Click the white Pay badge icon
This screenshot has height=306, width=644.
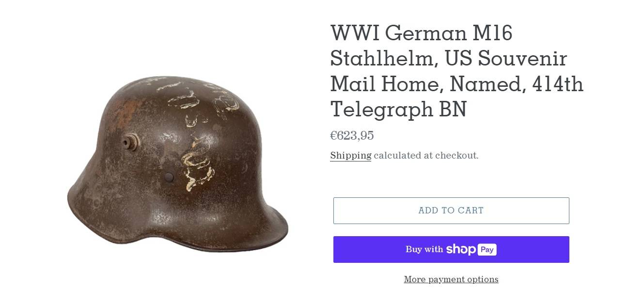coord(487,250)
